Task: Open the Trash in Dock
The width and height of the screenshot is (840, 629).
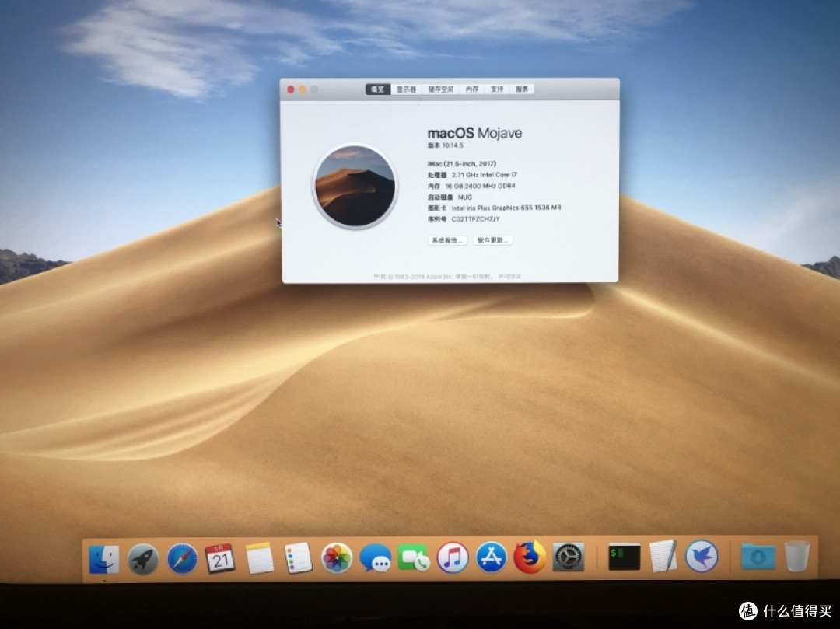Action: coord(796,556)
